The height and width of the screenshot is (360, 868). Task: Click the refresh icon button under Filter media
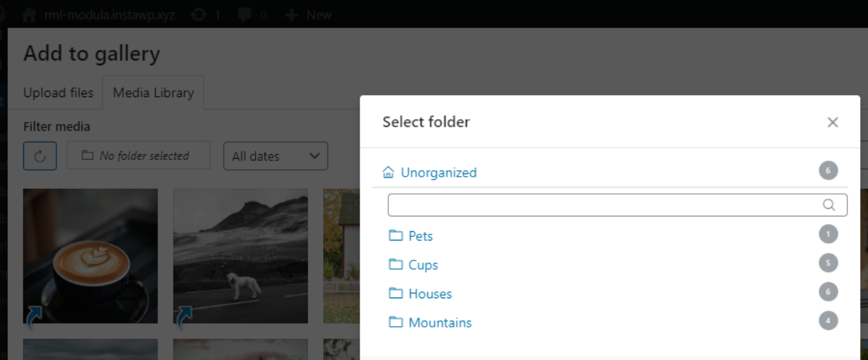pos(40,156)
